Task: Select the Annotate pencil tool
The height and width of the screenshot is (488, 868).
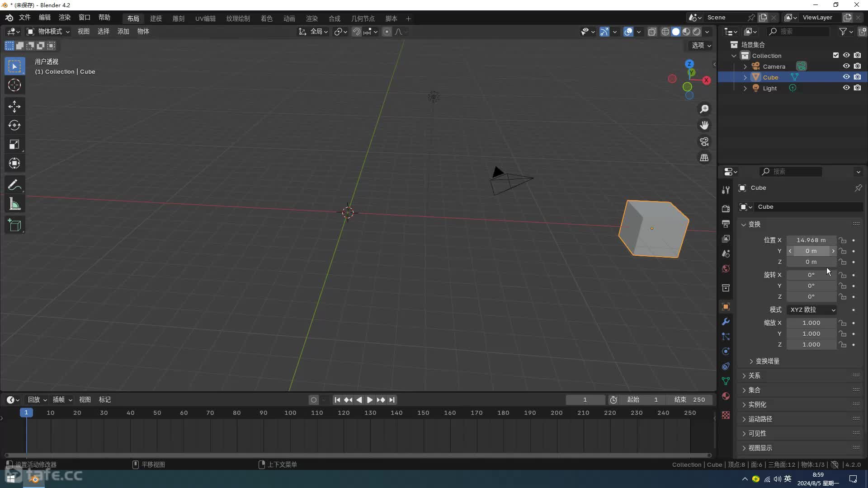Action: click(x=14, y=185)
